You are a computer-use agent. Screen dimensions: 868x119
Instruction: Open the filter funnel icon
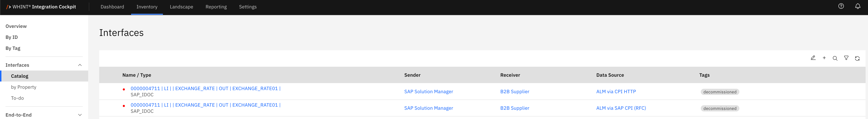(x=846, y=58)
